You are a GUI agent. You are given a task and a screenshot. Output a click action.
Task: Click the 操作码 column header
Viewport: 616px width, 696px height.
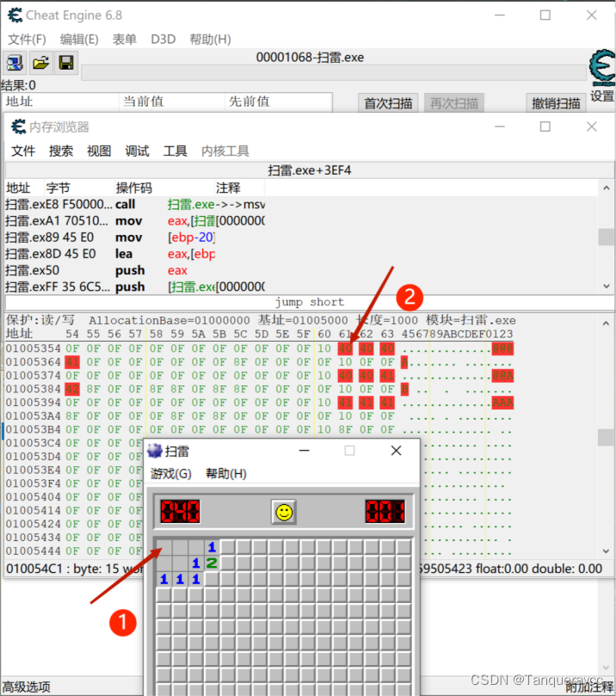click(164, 188)
